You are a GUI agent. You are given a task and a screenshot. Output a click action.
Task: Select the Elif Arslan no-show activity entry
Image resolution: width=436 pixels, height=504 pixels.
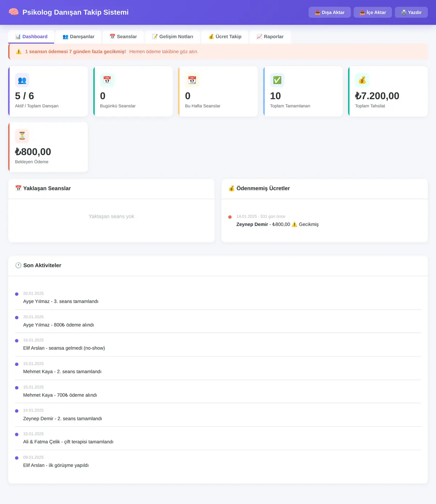click(x=218, y=344)
